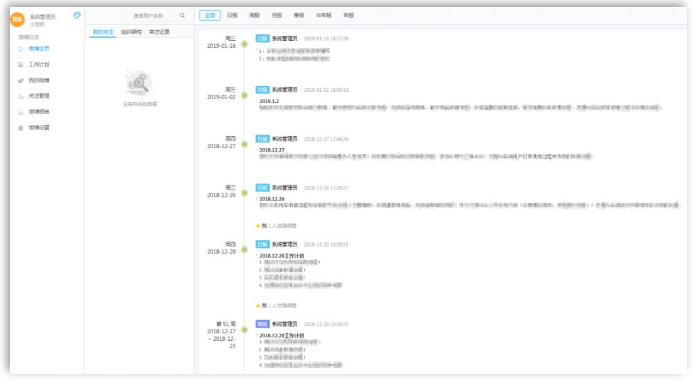This screenshot has height=384, width=698.
Task: Click the 微博设置 sidebar icon
Action: click(x=20, y=128)
